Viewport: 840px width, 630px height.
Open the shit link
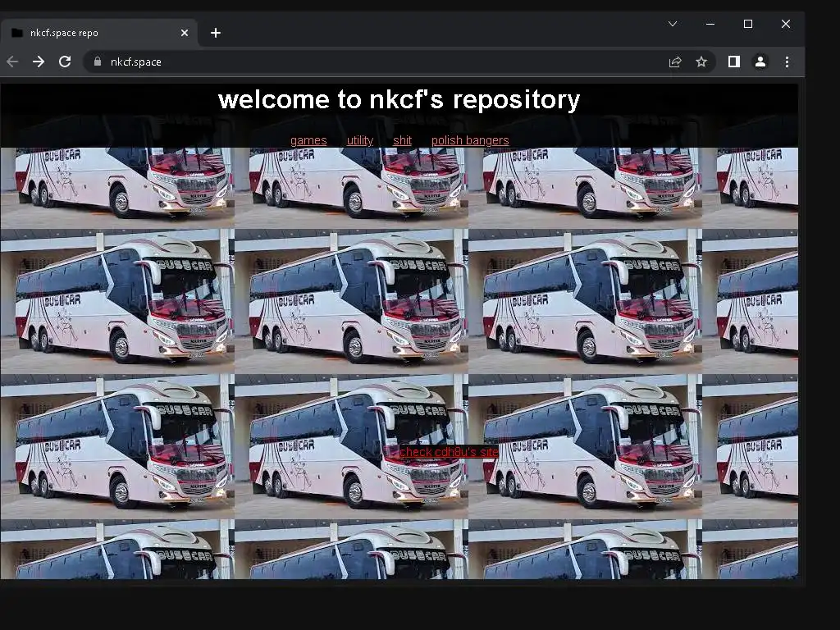click(402, 140)
